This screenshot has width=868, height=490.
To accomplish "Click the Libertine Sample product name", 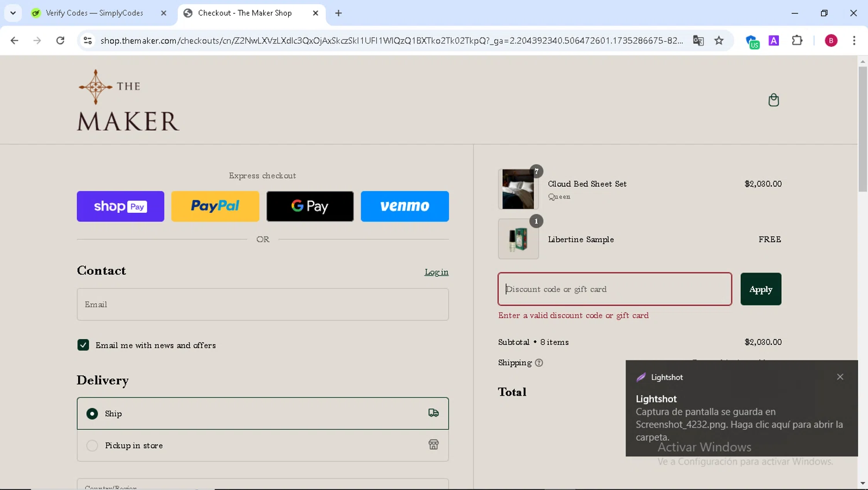I will pyautogui.click(x=580, y=240).
